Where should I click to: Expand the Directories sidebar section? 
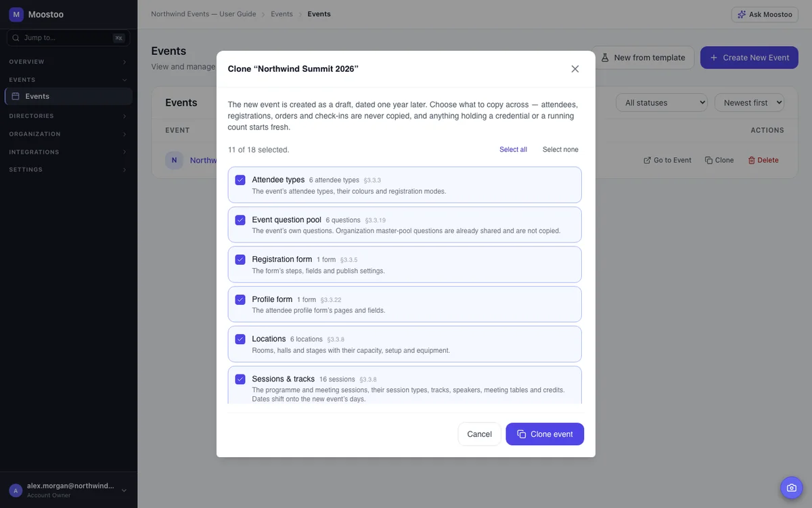point(68,116)
